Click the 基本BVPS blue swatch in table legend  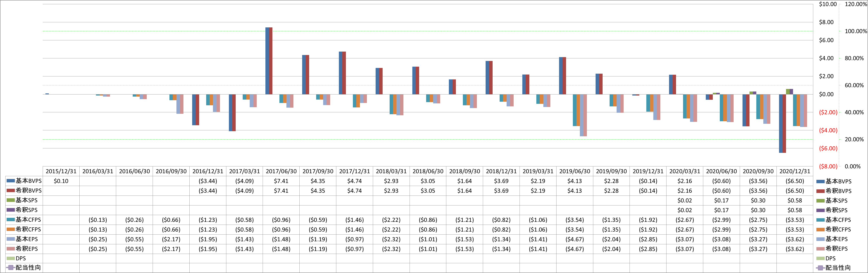[10, 181]
